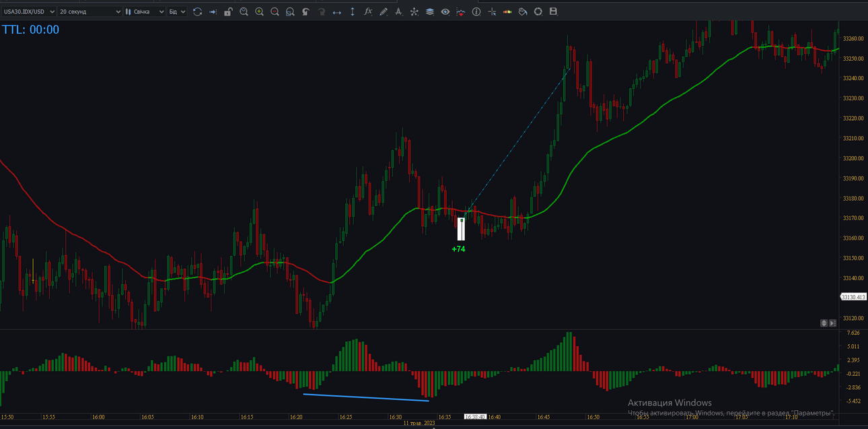Click the paint bucket theme icon
Screen dimensions: 868x429
coord(523,11)
